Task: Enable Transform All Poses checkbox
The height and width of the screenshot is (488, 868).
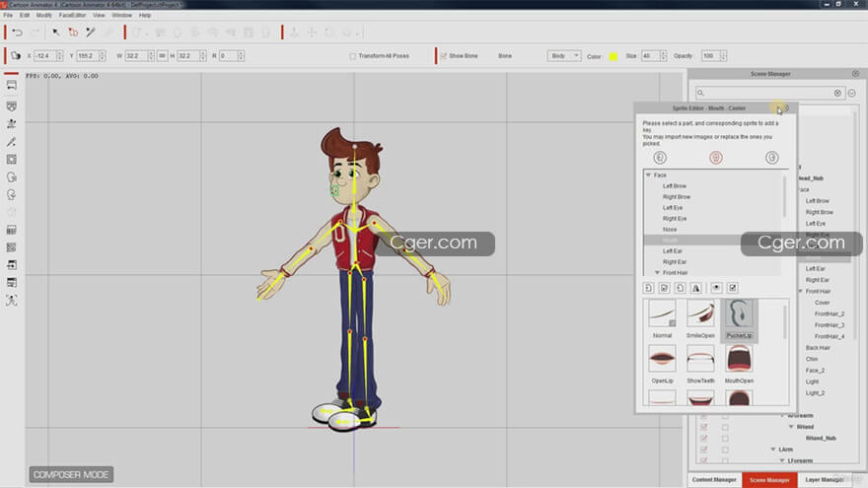Action: (353, 56)
